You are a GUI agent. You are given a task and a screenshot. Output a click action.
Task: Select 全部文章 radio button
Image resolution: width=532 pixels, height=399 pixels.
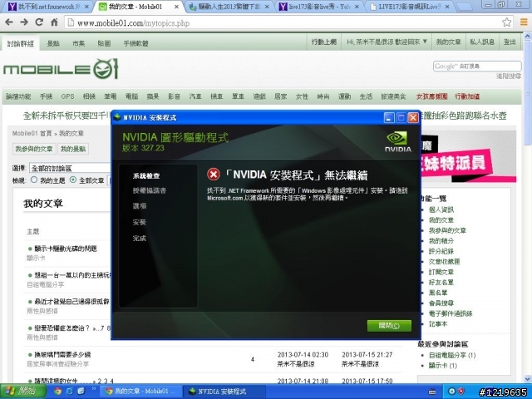[x=72, y=180]
